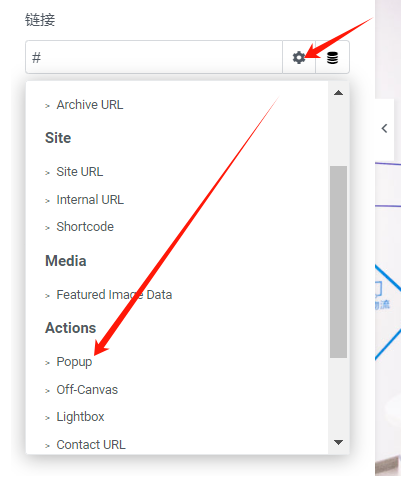Select Featured Image Data entry
This screenshot has height=486, width=411.
(x=114, y=295)
